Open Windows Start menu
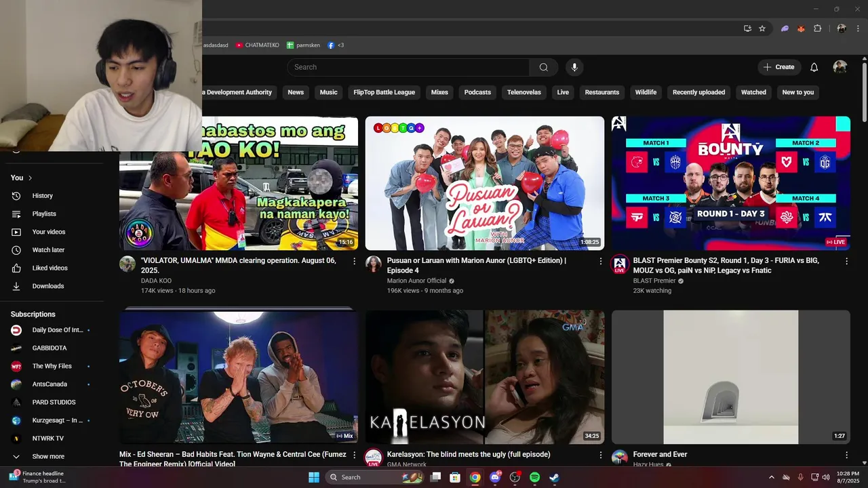The image size is (868, 488). pyautogui.click(x=314, y=477)
